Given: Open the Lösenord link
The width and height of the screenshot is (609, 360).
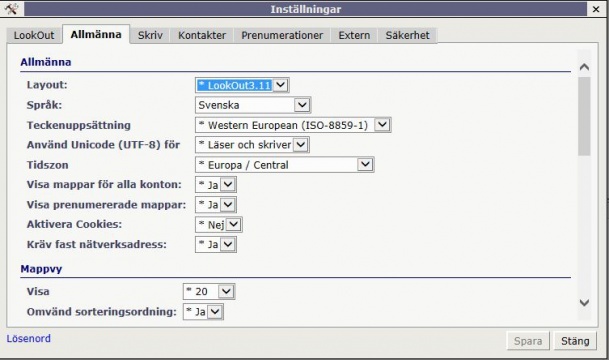Looking at the screenshot, I should pos(29,338).
